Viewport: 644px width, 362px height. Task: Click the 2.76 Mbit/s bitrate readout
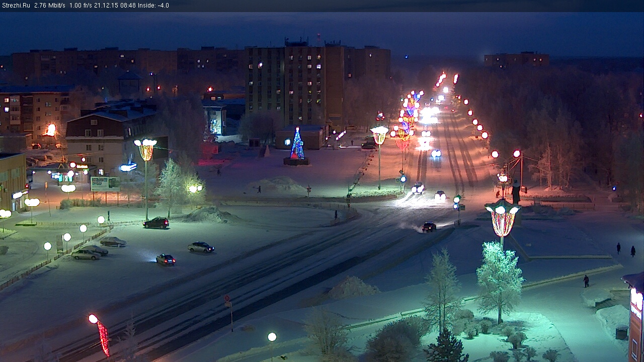coord(50,6)
